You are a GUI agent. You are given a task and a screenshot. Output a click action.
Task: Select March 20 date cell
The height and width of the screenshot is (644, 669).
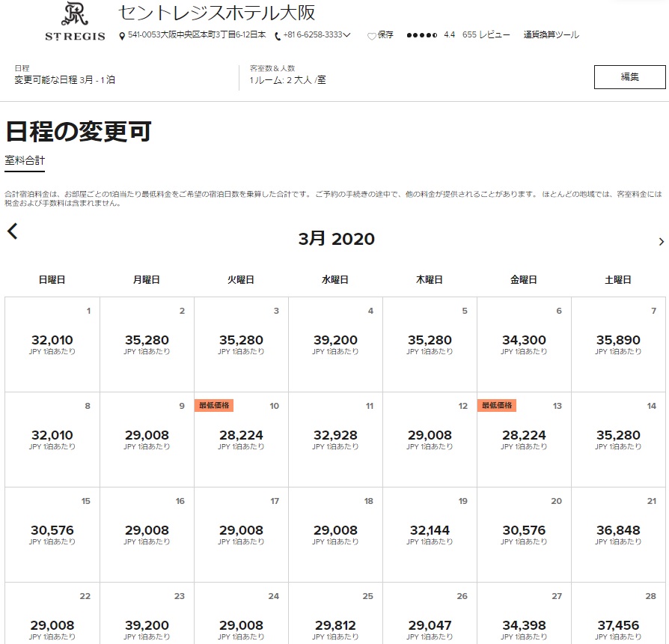click(524, 535)
